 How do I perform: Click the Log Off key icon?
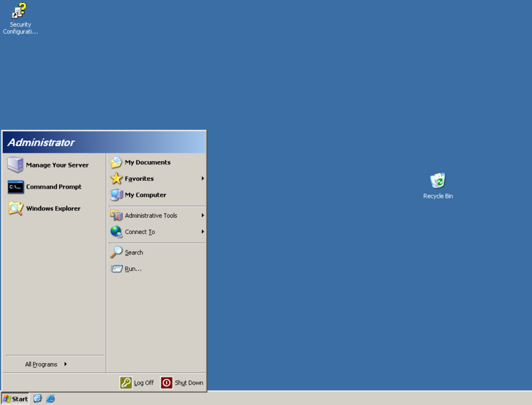(x=126, y=382)
